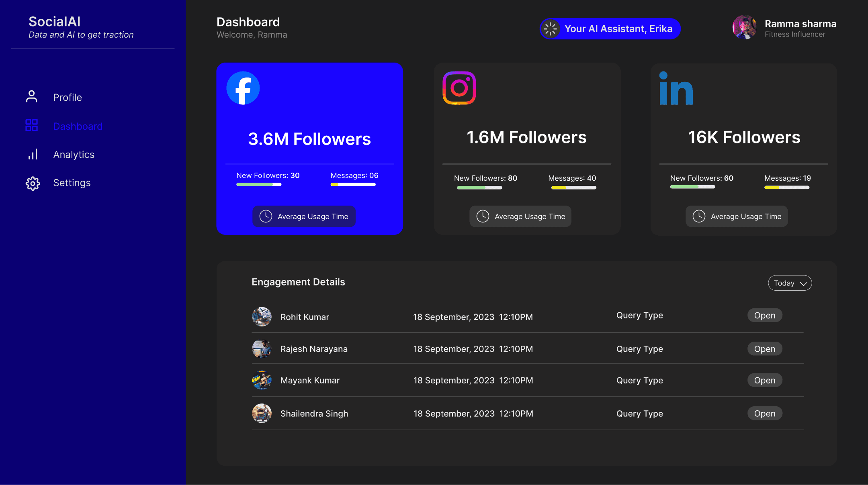Click the clock icon on the Instagram card
Viewport: 868px width, 485px height.
(x=483, y=216)
